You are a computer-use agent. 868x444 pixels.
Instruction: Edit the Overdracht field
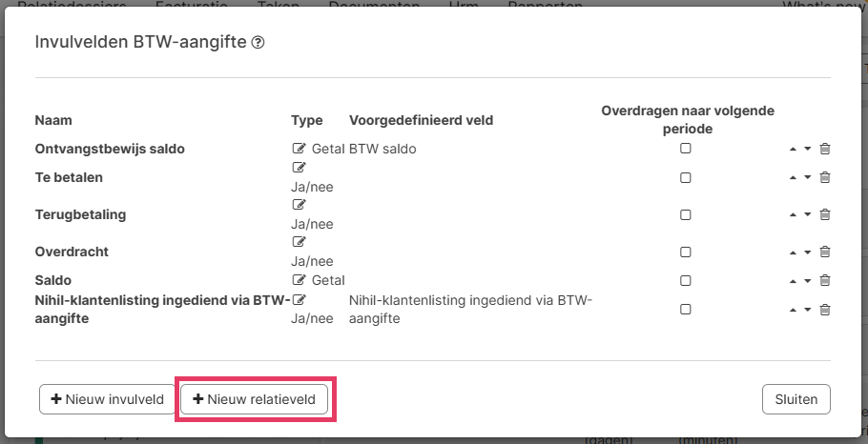[x=300, y=242]
